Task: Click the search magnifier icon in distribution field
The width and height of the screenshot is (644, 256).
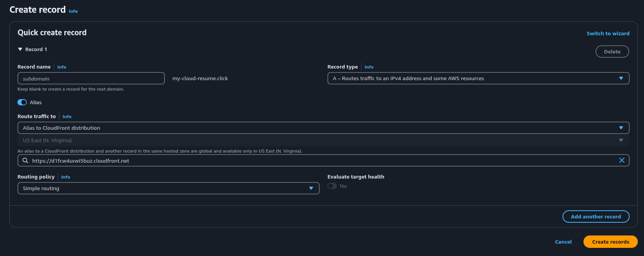Action: (x=25, y=160)
